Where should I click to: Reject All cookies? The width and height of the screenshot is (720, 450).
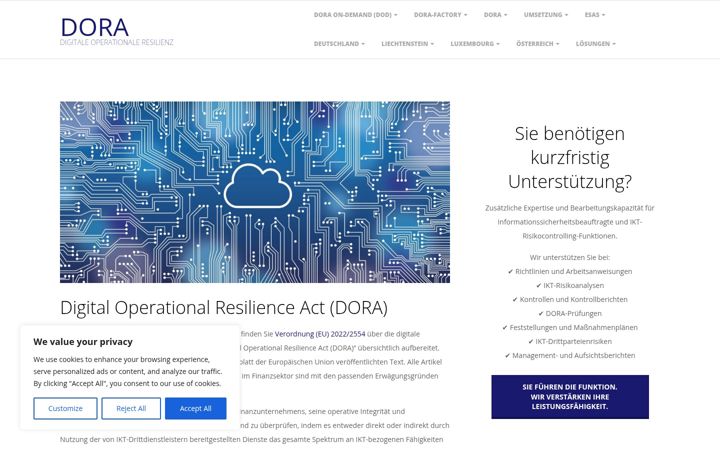(131, 408)
